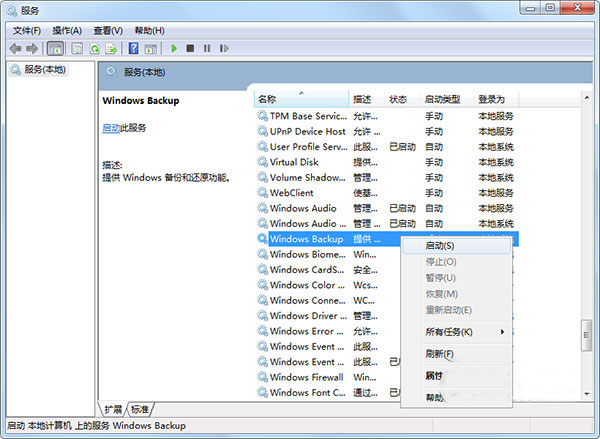This screenshot has width=600, height=439.
Task: Toggle Show/Hide Console Tree toolbar button
Action: click(54, 48)
